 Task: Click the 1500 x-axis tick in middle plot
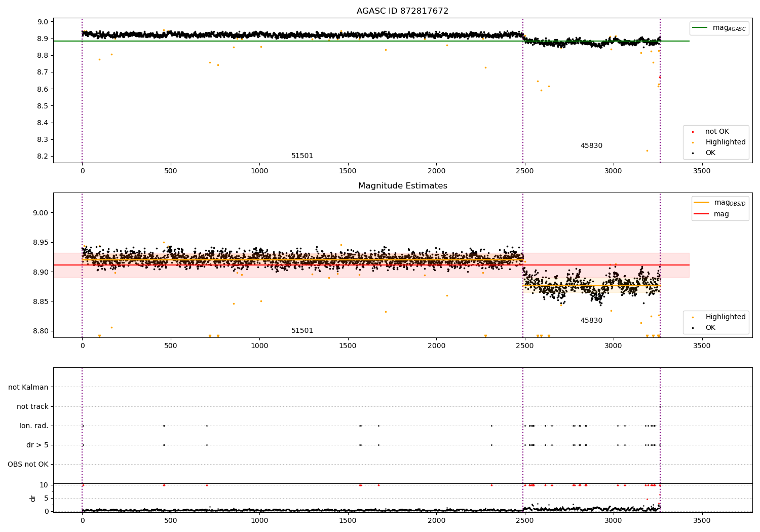pyautogui.click(x=348, y=346)
